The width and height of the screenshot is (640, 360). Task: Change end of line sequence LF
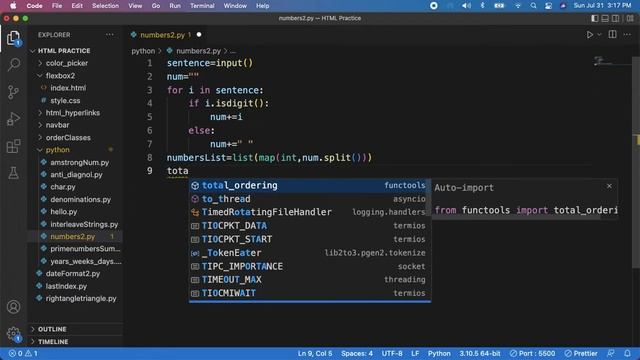[415, 353]
